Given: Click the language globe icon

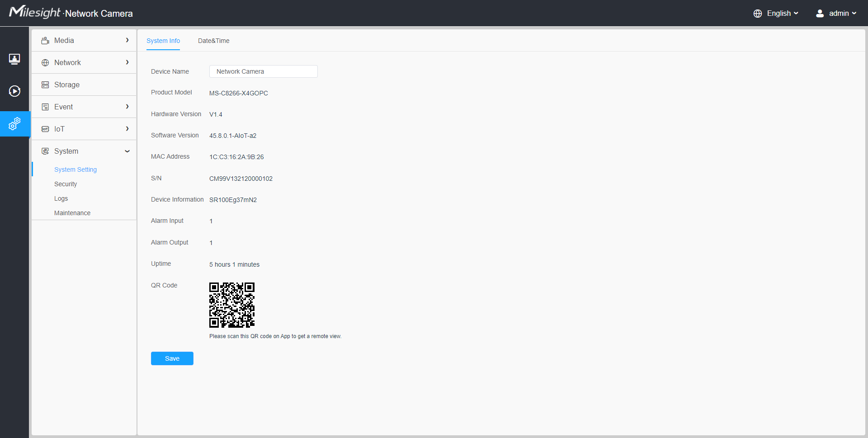Looking at the screenshot, I should click(x=758, y=14).
